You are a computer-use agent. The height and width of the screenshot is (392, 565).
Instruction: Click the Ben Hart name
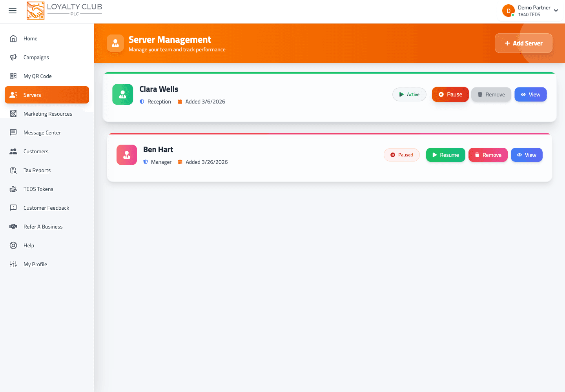[158, 149]
